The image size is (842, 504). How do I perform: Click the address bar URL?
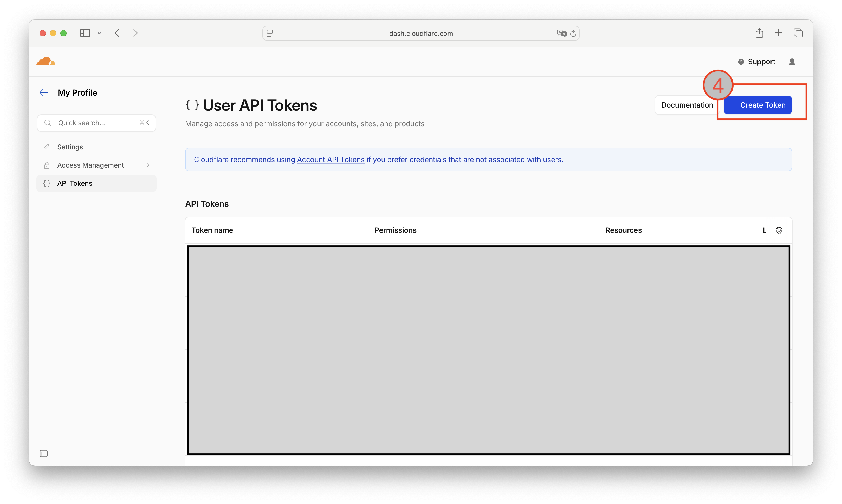click(421, 33)
